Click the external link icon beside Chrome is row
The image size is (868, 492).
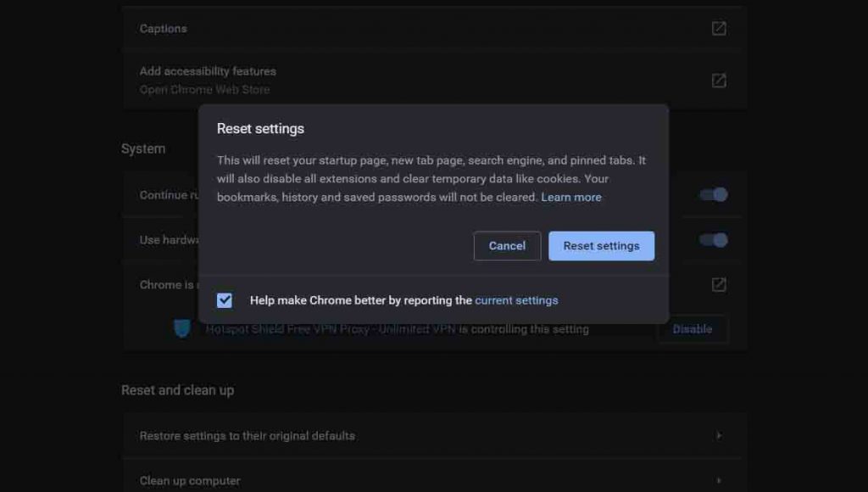pyautogui.click(x=718, y=284)
